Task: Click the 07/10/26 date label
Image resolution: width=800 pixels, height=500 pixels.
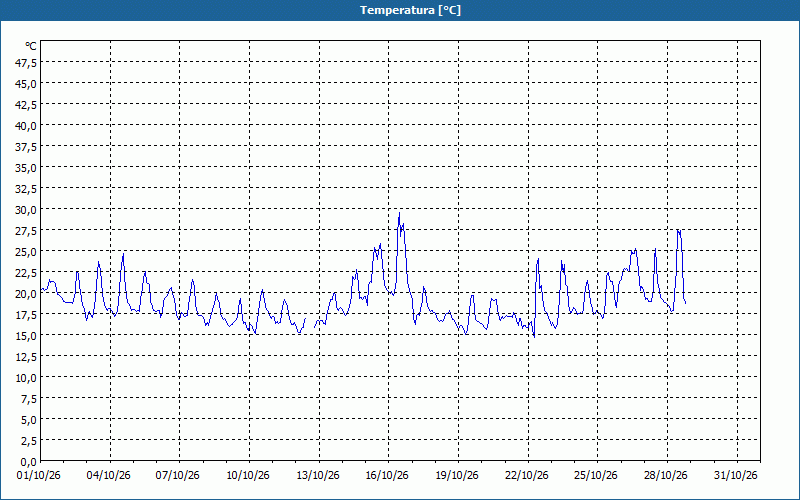Action: (178, 476)
